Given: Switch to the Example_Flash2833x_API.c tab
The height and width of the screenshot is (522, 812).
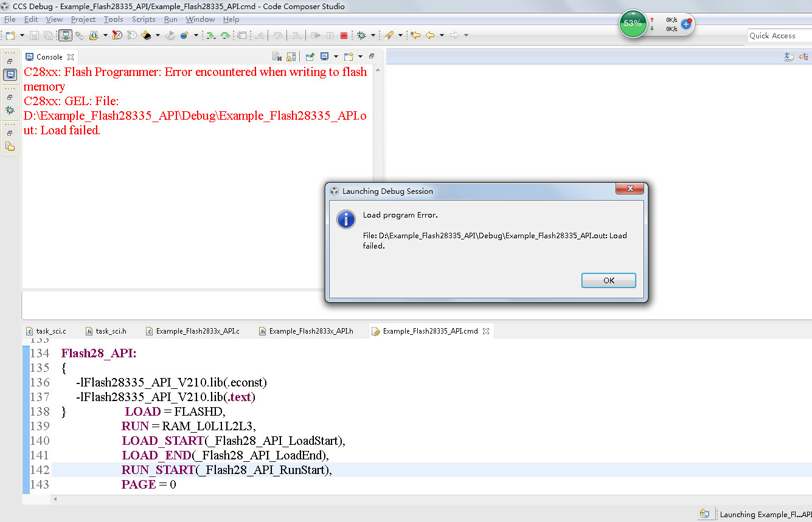Looking at the screenshot, I should pyautogui.click(x=192, y=331).
